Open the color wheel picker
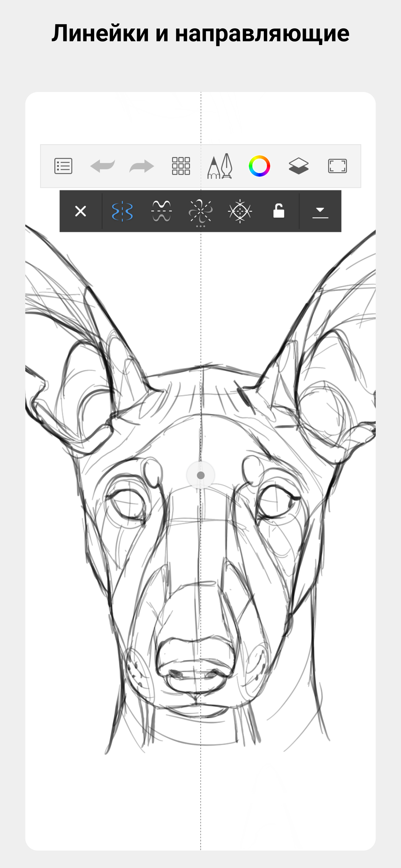401x868 pixels. 259,166
